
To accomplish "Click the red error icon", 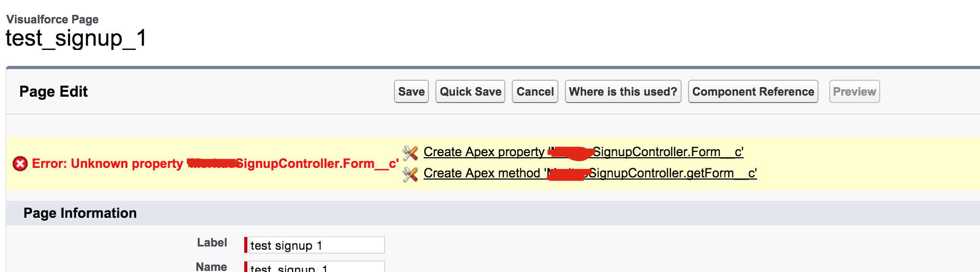I will click(20, 164).
